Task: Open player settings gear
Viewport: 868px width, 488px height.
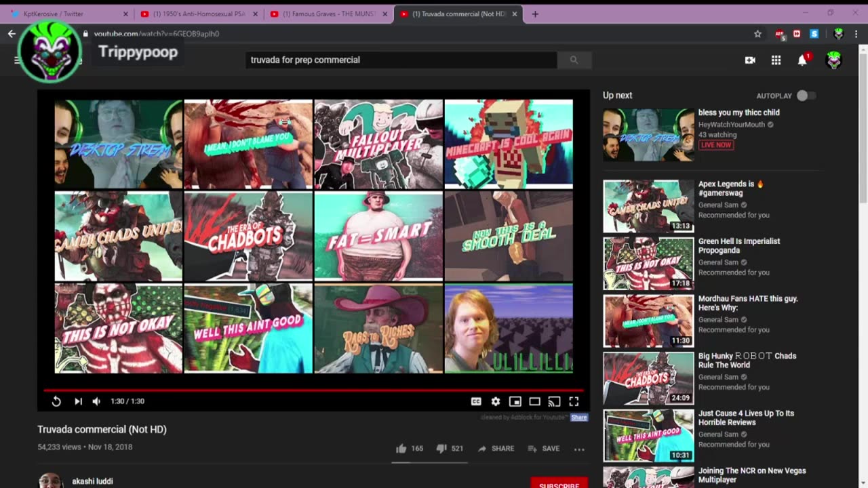Action: point(496,401)
